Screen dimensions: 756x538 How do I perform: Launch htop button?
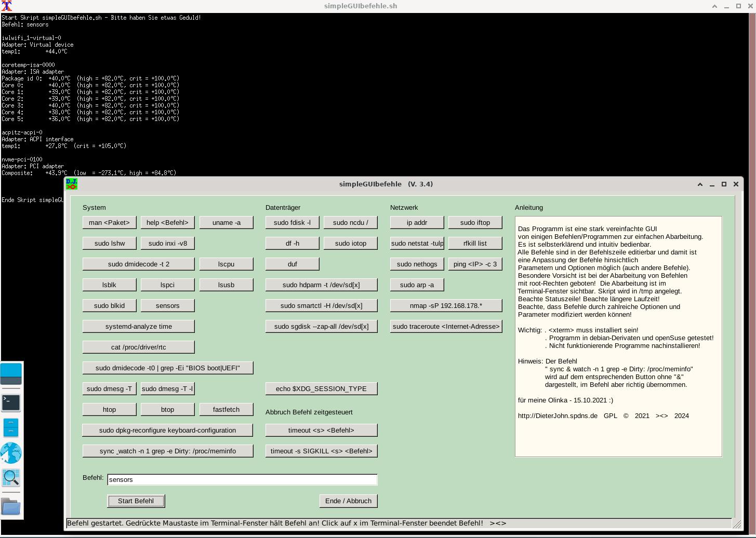pos(110,409)
